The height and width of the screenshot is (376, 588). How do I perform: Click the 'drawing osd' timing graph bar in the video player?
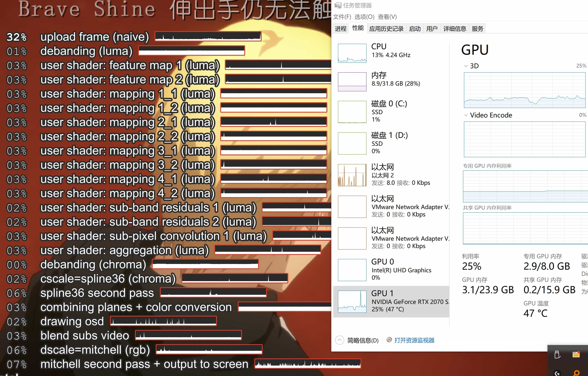tap(163, 321)
